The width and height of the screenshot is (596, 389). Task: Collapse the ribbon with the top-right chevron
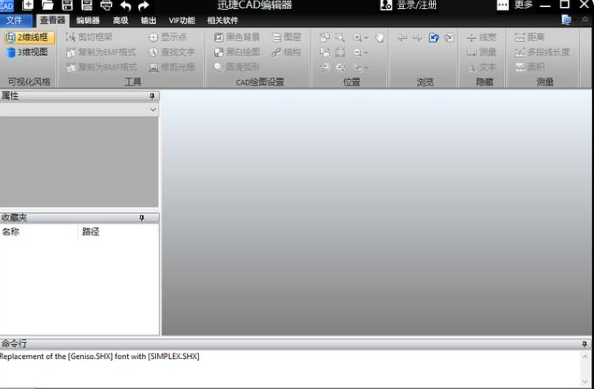coord(585,20)
